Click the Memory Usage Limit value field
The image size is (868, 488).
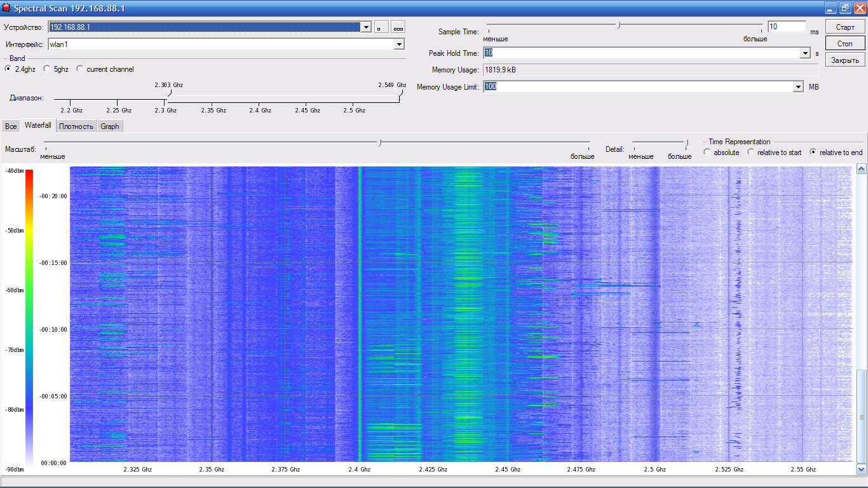pyautogui.click(x=639, y=86)
